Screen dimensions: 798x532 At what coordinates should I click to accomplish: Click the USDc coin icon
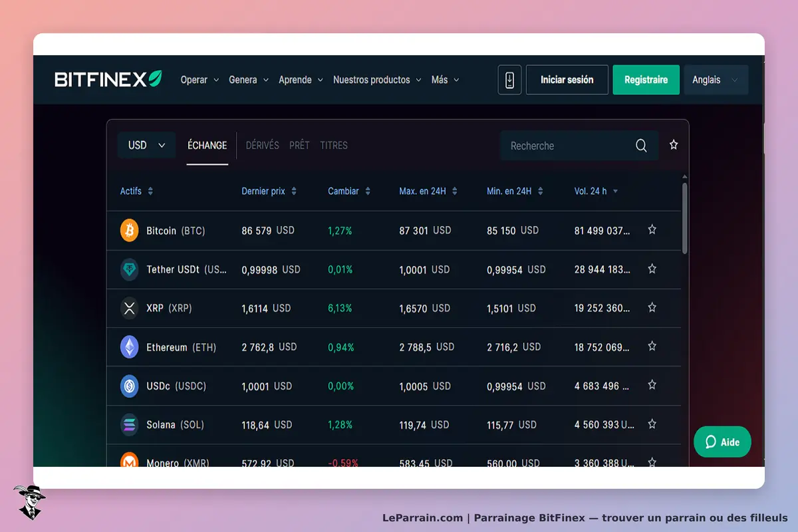(129, 386)
